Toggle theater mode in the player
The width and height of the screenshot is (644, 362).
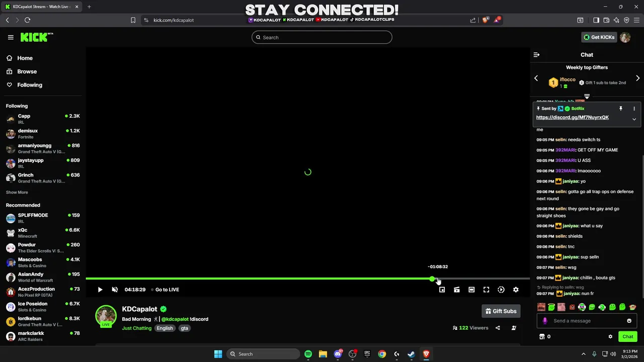tap(471, 290)
